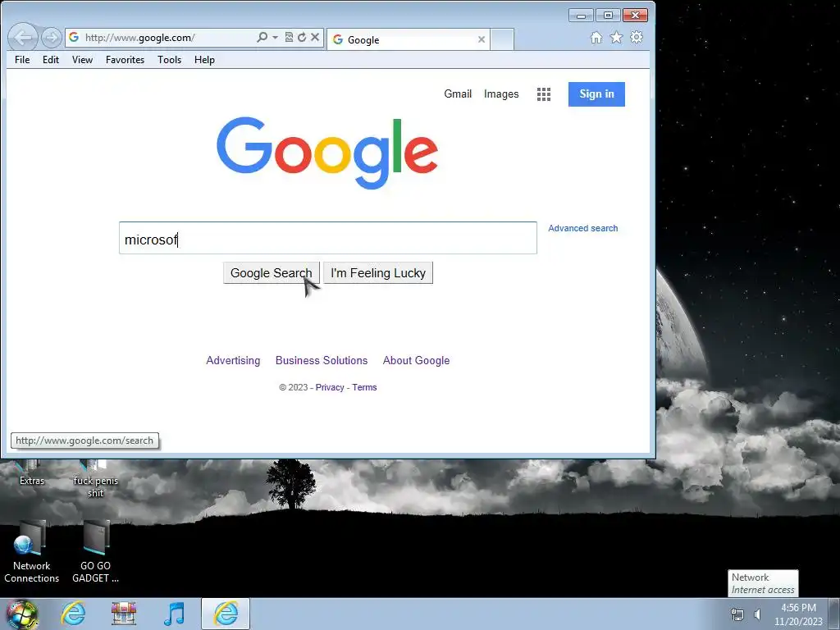840x630 pixels.
Task: Open the Windows Start button
Action: pyautogui.click(x=21, y=614)
